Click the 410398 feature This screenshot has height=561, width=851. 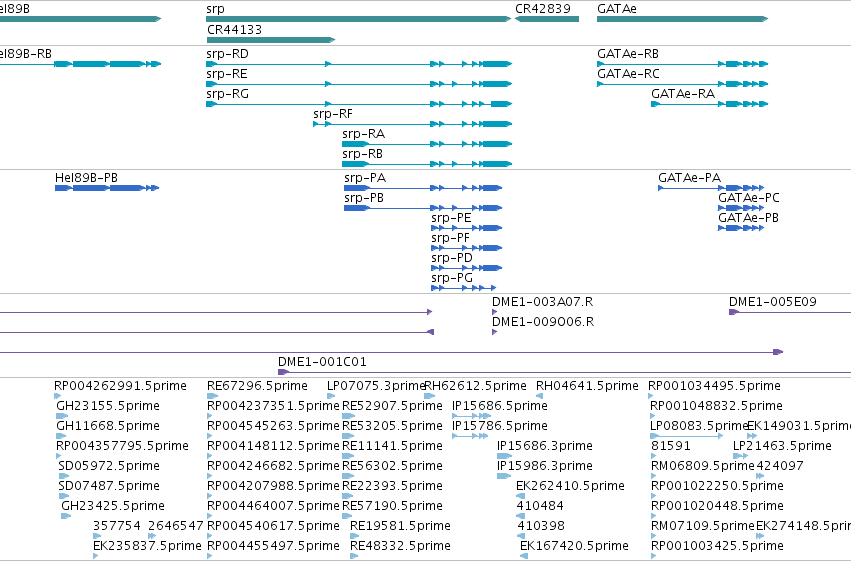pyautogui.click(x=521, y=536)
